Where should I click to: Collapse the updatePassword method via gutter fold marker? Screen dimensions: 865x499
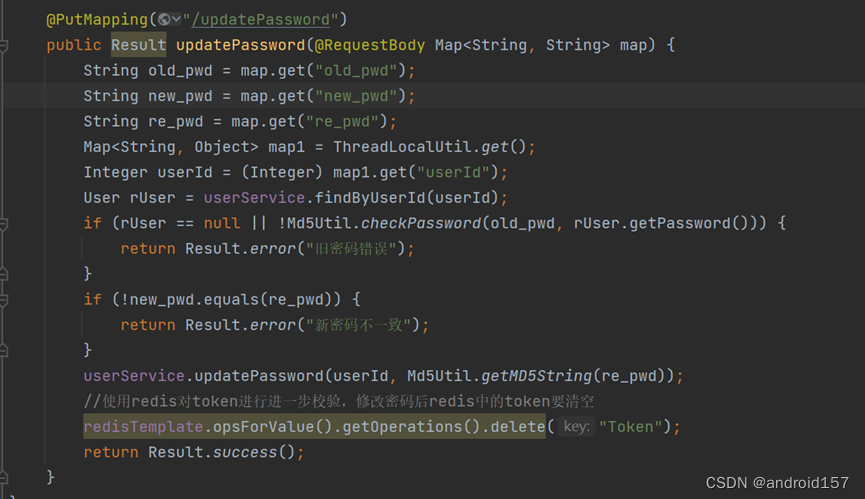(4, 46)
